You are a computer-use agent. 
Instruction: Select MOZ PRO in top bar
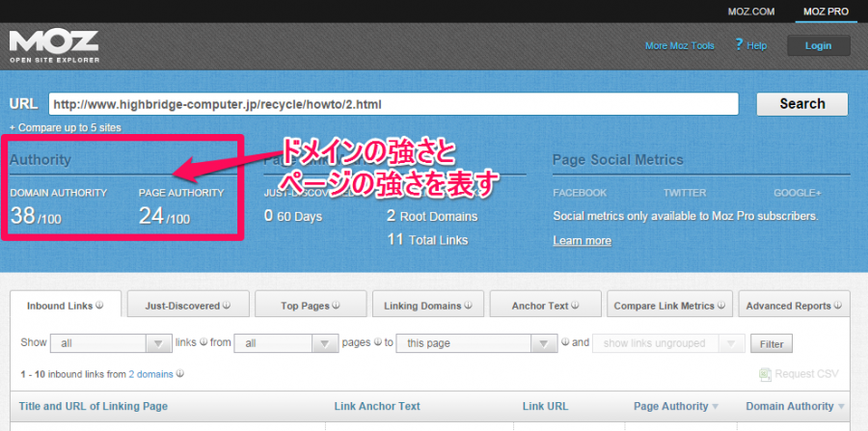pos(826,11)
